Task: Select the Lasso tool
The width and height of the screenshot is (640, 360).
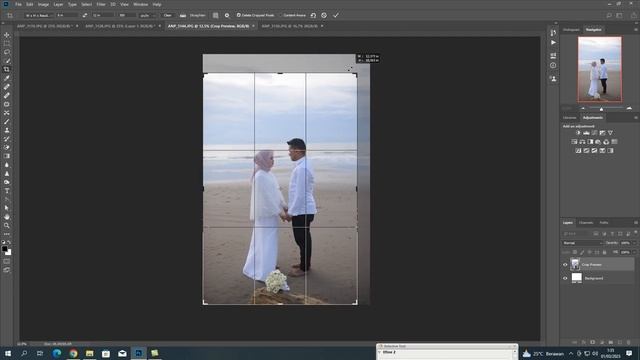Action: 7,52
